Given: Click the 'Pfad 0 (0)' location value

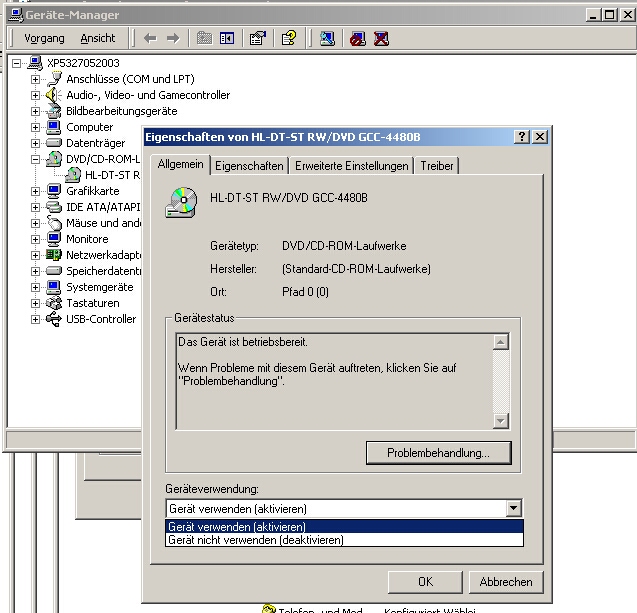Looking at the screenshot, I should tap(306, 292).
